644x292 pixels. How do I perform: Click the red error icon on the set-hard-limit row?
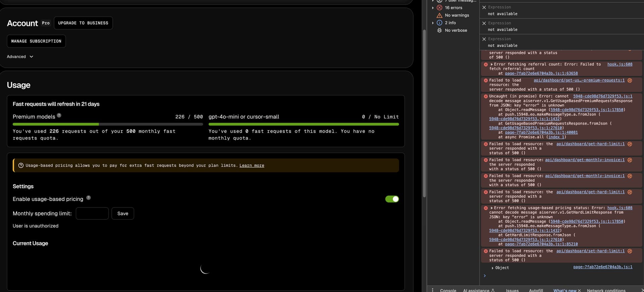(x=486, y=251)
